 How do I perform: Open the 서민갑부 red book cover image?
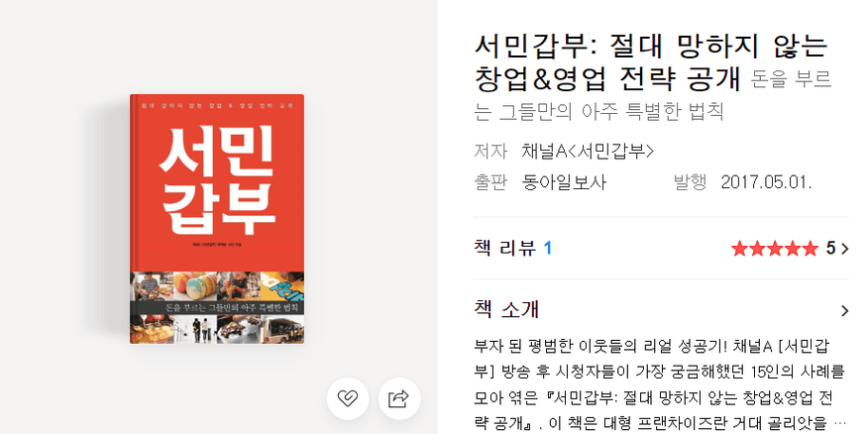coord(217,219)
